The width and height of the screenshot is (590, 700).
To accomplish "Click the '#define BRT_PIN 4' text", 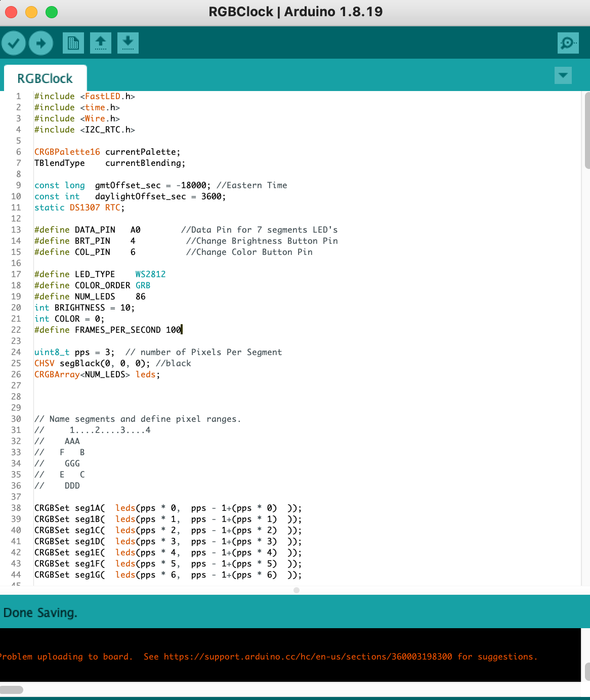I will (85, 241).
